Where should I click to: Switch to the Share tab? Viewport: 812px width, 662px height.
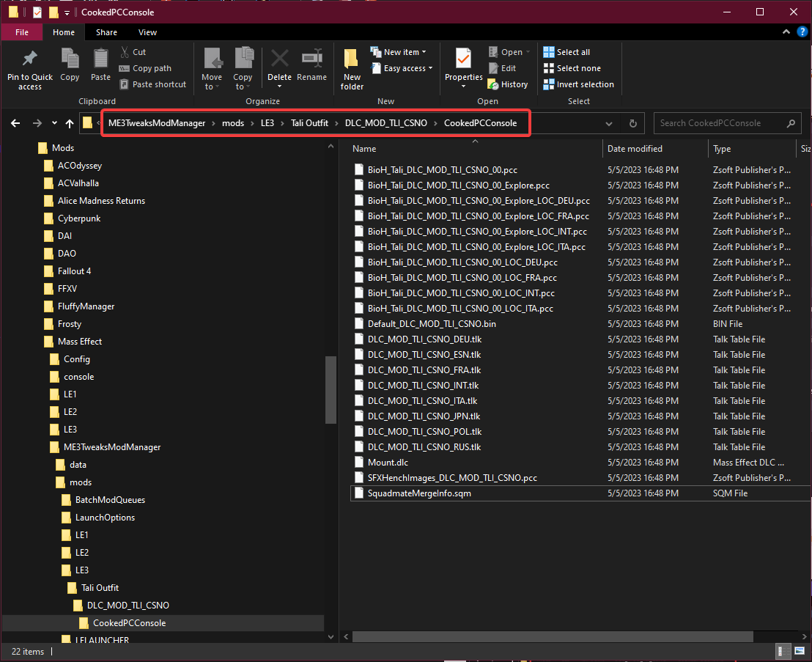tap(107, 32)
